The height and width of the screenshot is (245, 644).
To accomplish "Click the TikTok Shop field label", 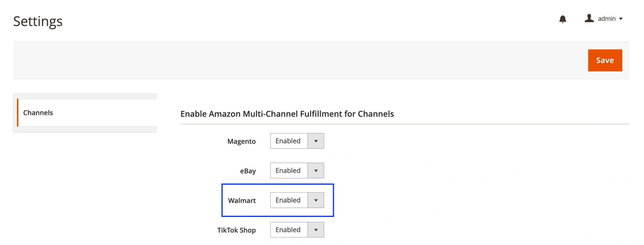I will [x=236, y=230].
